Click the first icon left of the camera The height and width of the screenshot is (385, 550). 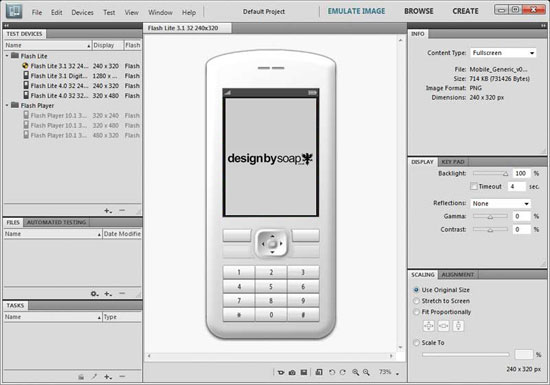point(281,372)
